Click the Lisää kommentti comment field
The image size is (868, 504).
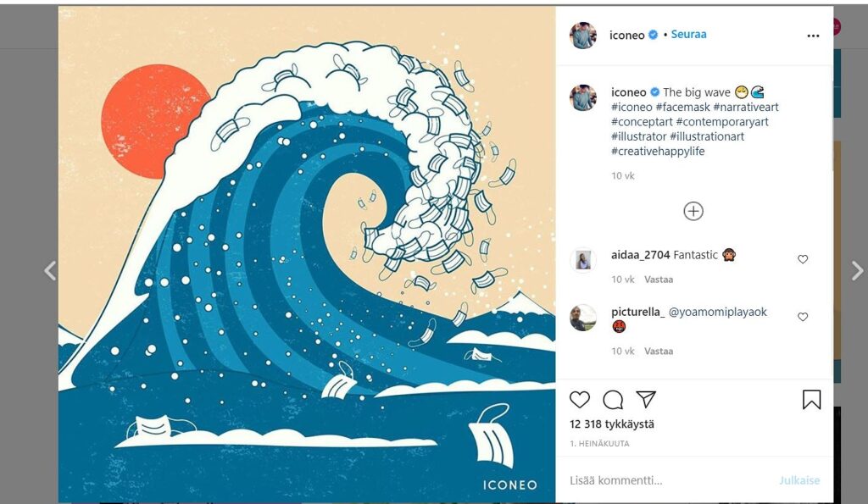[x=661, y=480]
